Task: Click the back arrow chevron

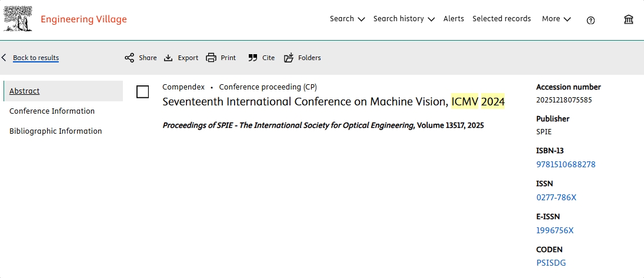Action: click(x=4, y=58)
